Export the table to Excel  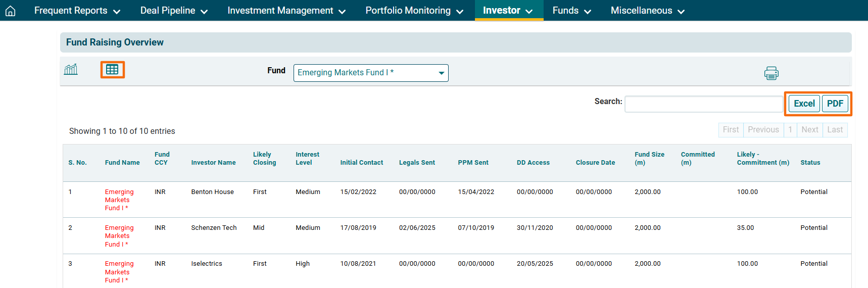coord(804,104)
